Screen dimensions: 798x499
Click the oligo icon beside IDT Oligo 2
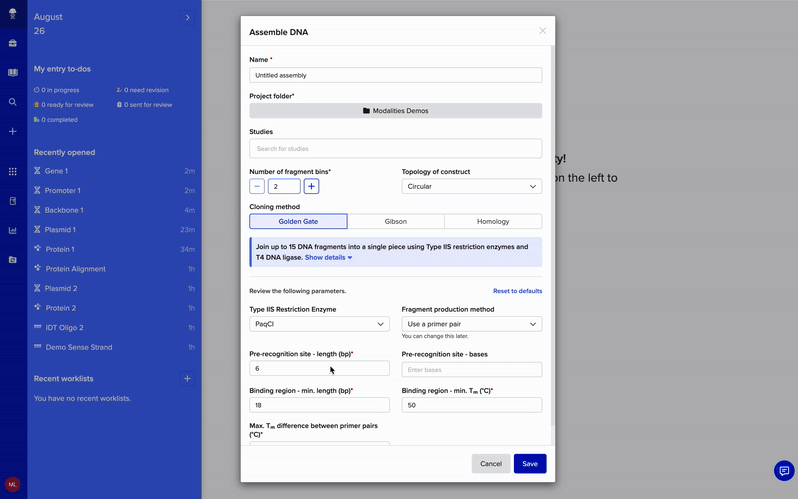click(37, 327)
